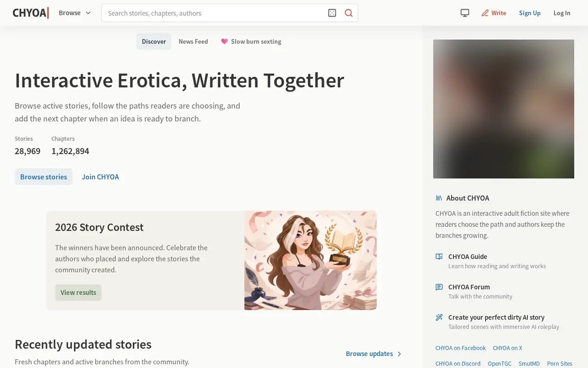Open the Slow burn sexting tab
This screenshot has height=368, width=588.
coord(251,41)
